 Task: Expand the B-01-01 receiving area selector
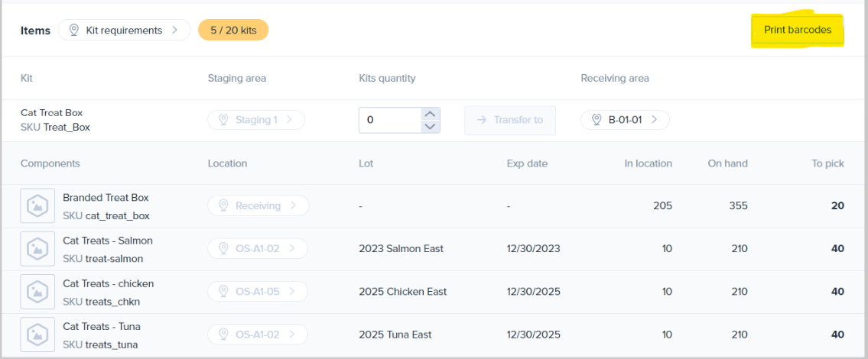coord(625,120)
